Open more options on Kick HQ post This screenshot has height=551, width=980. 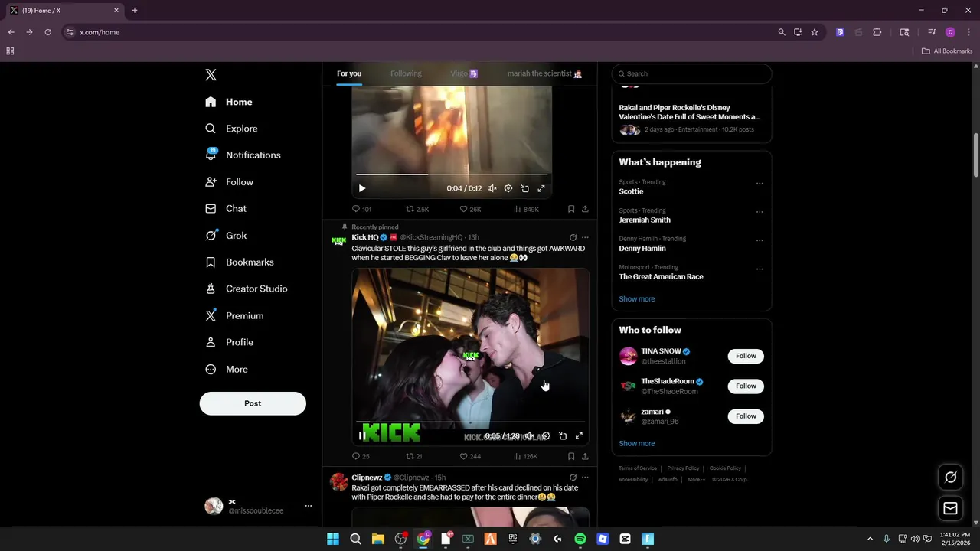tap(585, 237)
